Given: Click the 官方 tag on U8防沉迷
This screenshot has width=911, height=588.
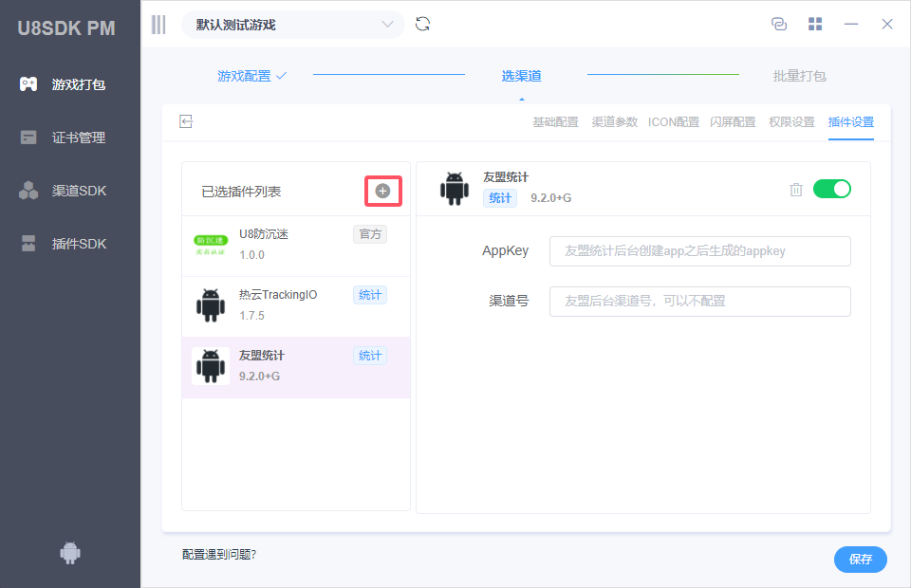Looking at the screenshot, I should (370, 234).
